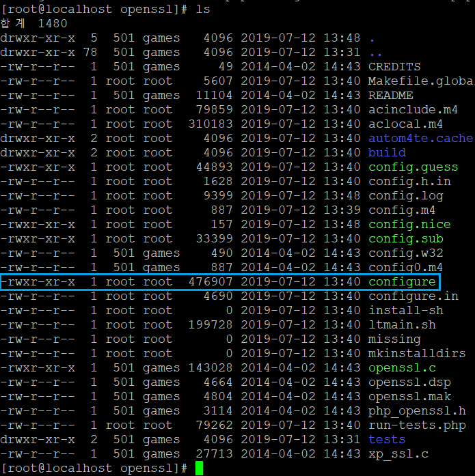Select the autom4te.cache directory name
Screen dimensions: 475x476
pyautogui.click(x=420, y=139)
